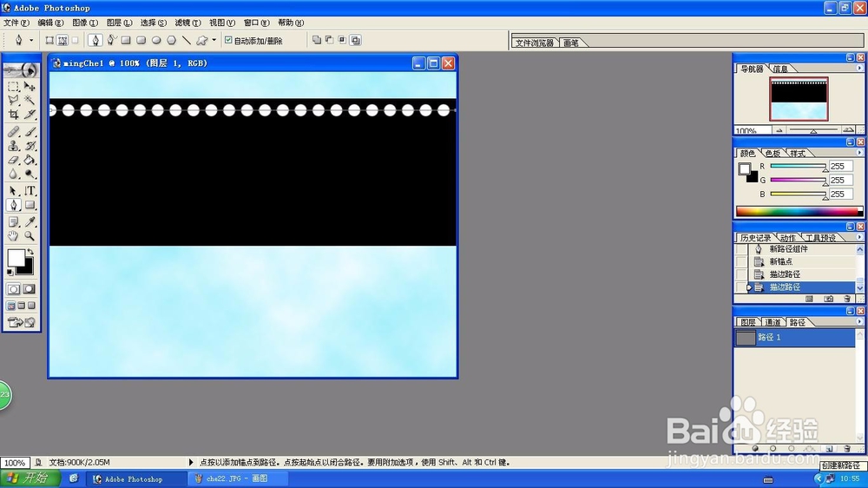This screenshot has width=868, height=488.
Task: Set Standard Screen mode
Action: pos(11,305)
